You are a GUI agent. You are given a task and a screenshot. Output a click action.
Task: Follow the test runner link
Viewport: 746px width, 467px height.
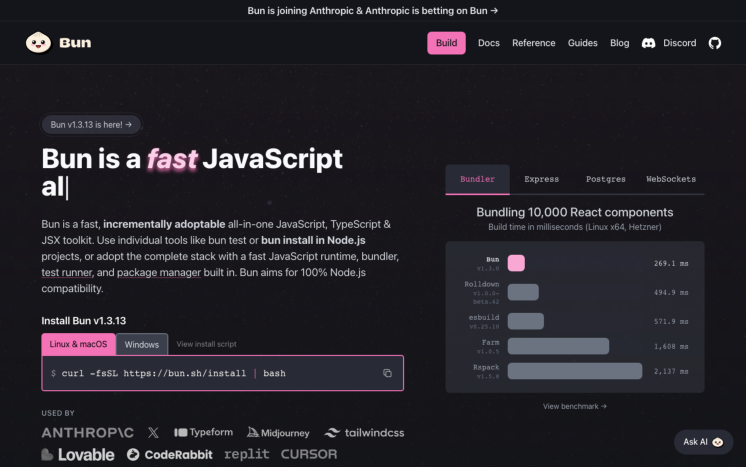[67, 272]
